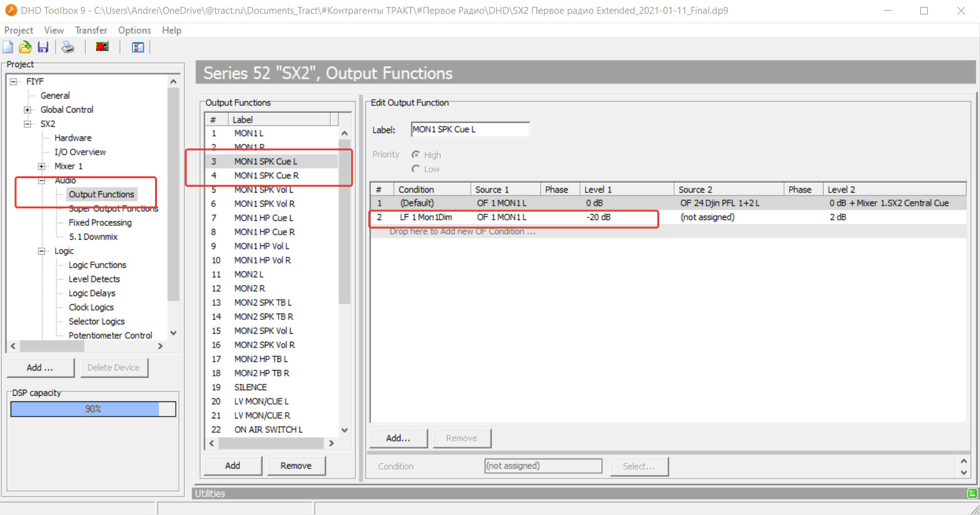Select MON1 HP Cue L list row
The height and width of the screenshot is (515, 980).
(272, 218)
